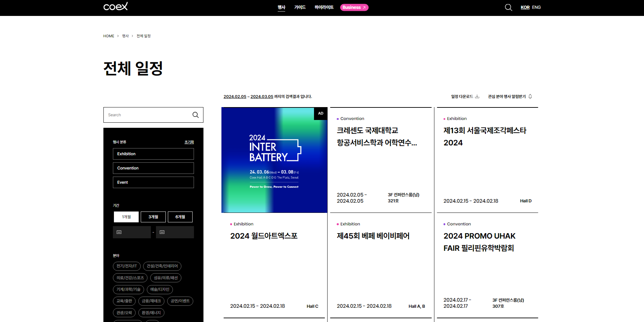Click the end date link 2024.03.05 in results summary
644x322 pixels.
(x=262, y=97)
